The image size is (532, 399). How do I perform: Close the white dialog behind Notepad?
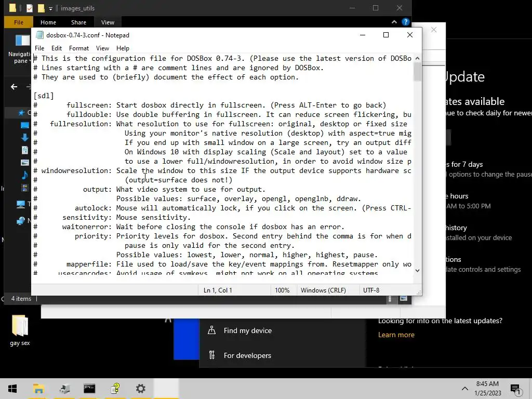pos(434,30)
